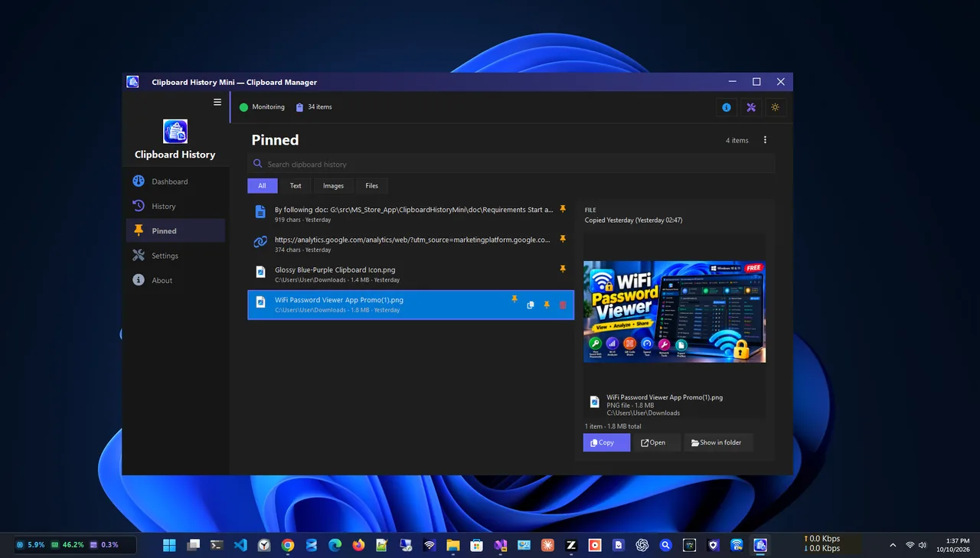Viewport: 980px width, 558px height.
Task: Toggle the light/dark theme sun icon
Action: (776, 107)
